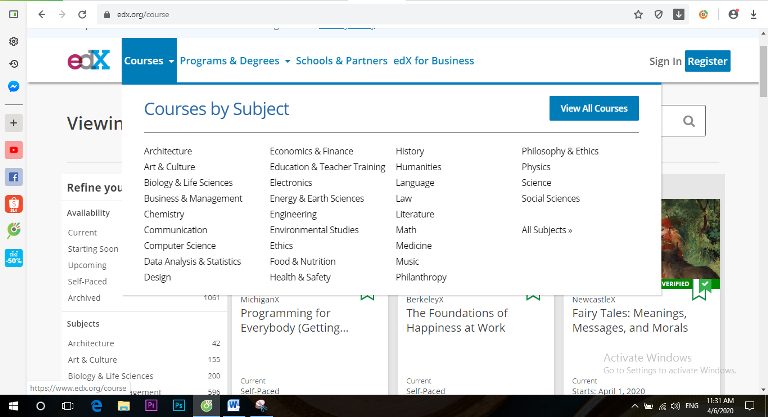768x417 pixels.
Task: Click the browser back arrow
Action: click(42, 15)
